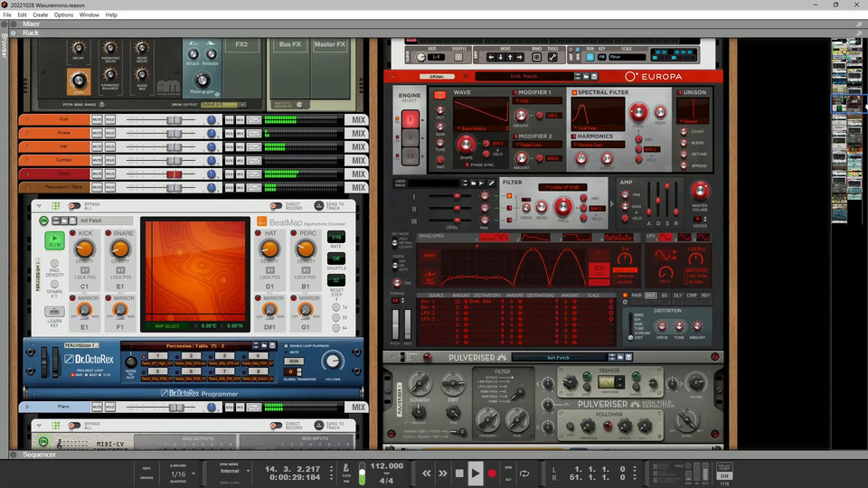
Task: Click the arpeggiator move-left arrow button
Action: click(x=491, y=57)
